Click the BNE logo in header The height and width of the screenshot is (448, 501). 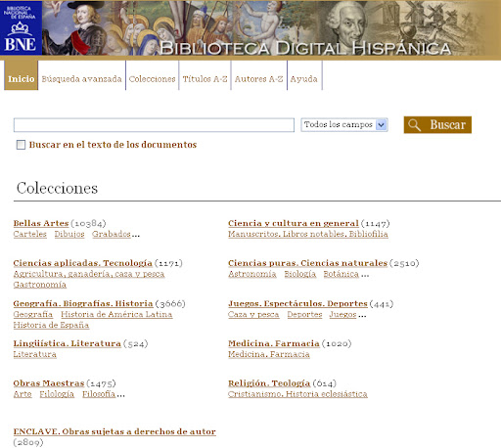pyautogui.click(x=21, y=27)
